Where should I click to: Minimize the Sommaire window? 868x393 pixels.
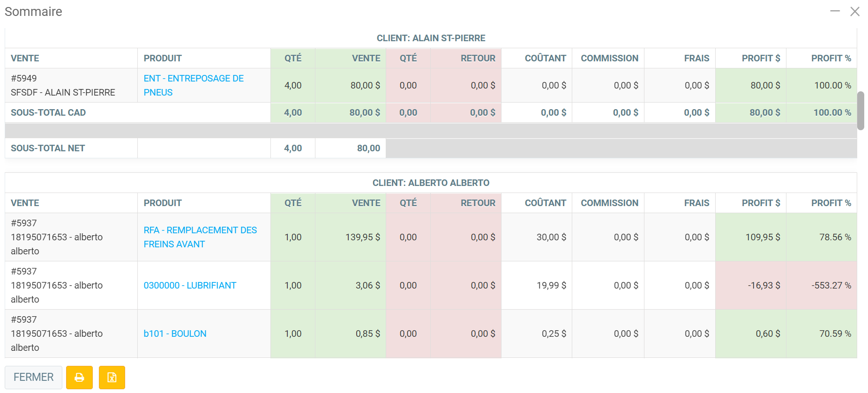[x=835, y=11]
